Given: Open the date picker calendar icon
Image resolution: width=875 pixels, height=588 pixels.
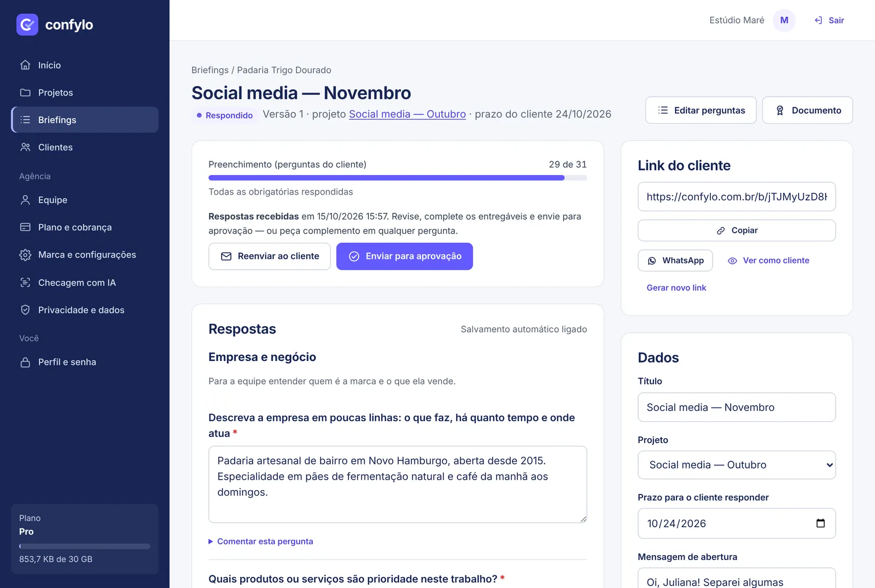Looking at the screenshot, I should pyautogui.click(x=820, y=523).
